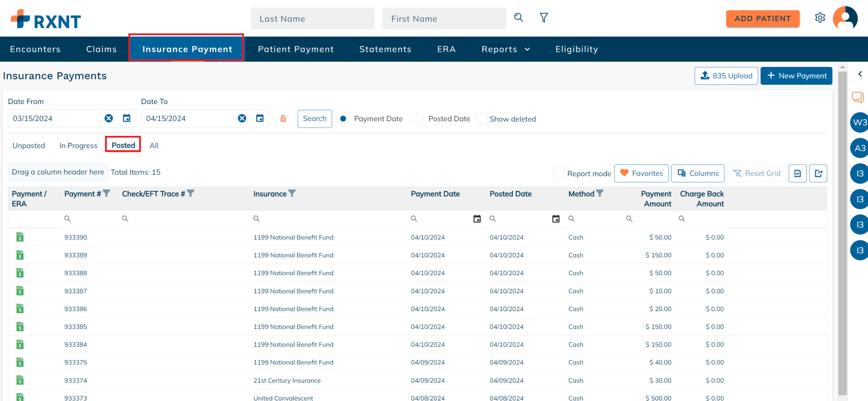Image resolution: width=868 pixels, height=401 pixels.
Task: Open the Eligibility tab
Action: pyautogui.click(x=577, y=49)
